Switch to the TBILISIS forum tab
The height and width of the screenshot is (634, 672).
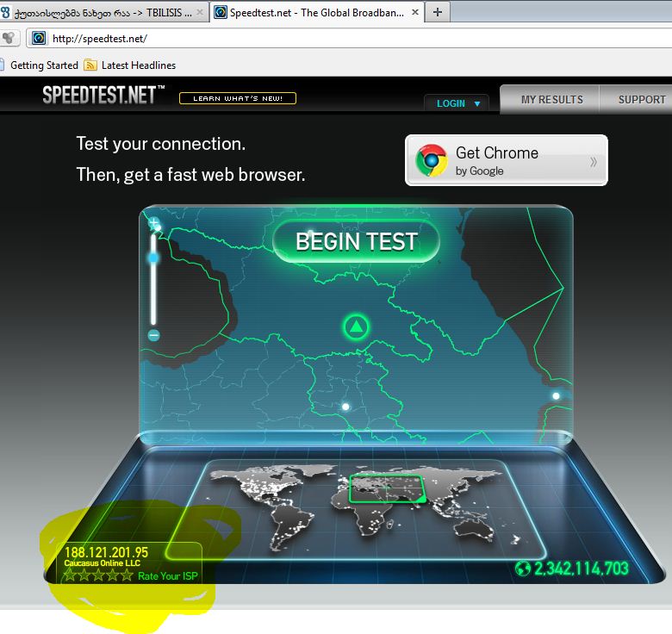[103, 12]
